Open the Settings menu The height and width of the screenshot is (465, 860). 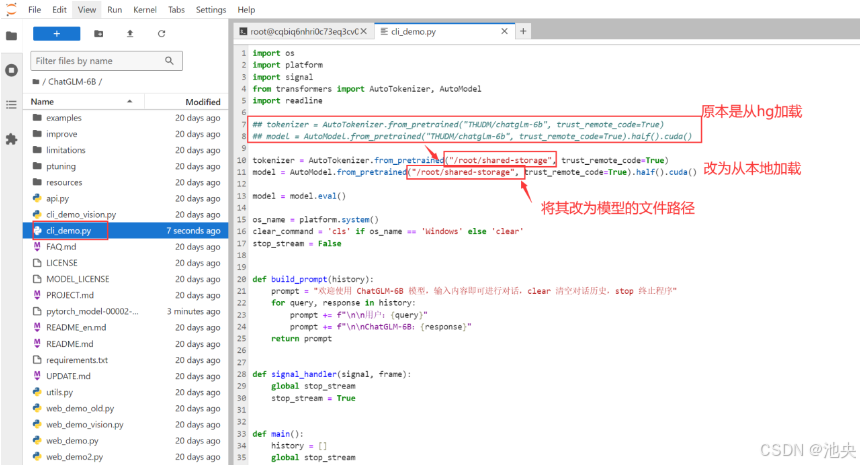click(x=211, y=9)
